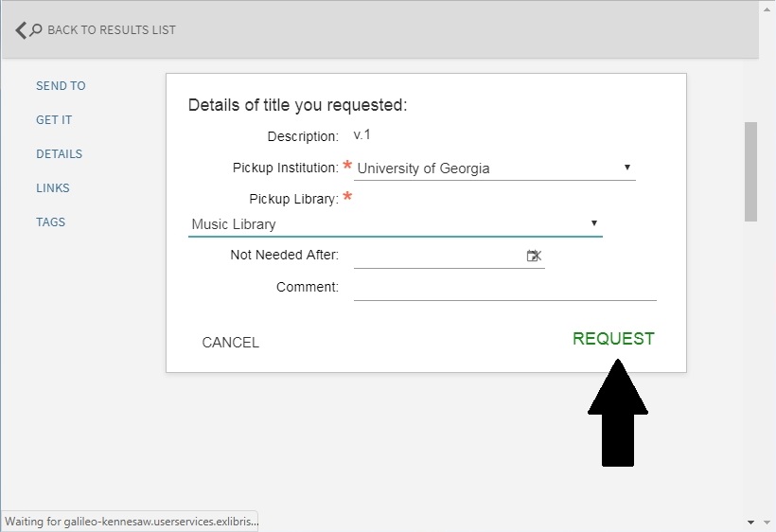Navigate to the Links section

tap(53, 188)
